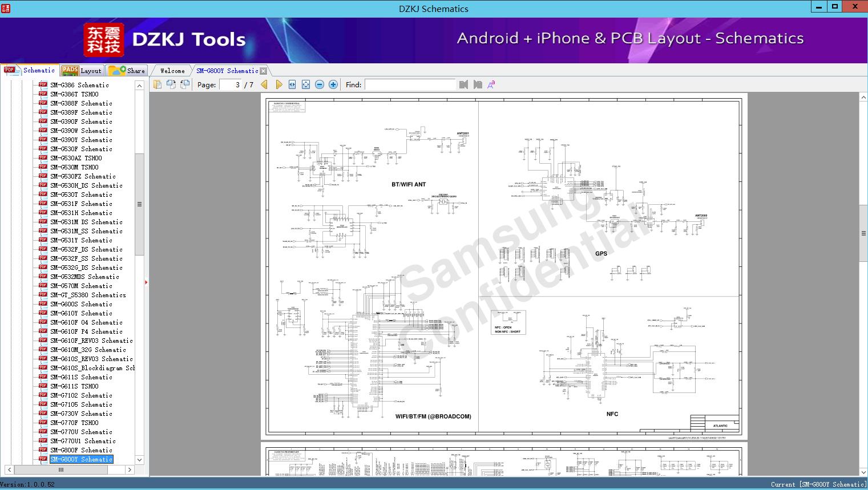Open the Welcome document tab
The width and height of the screenshot is (868, 490).
pyautogui.click(x=172, y=71)
